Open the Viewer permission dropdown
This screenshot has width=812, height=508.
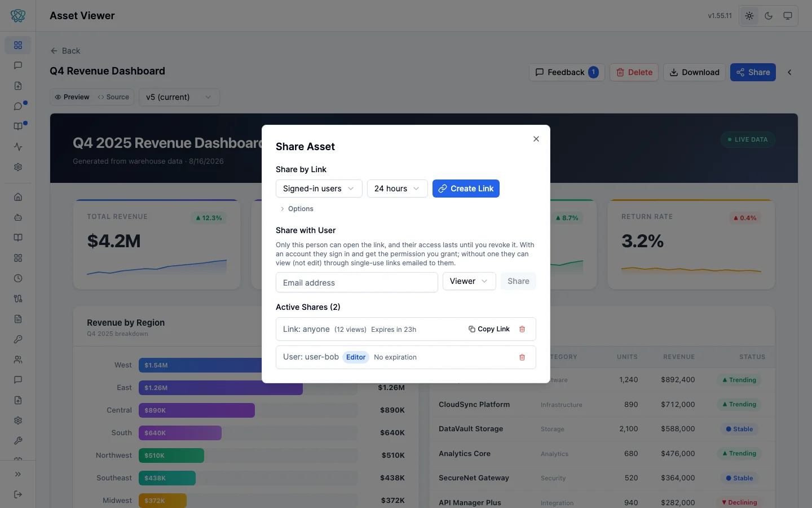(x=469, y=281)
